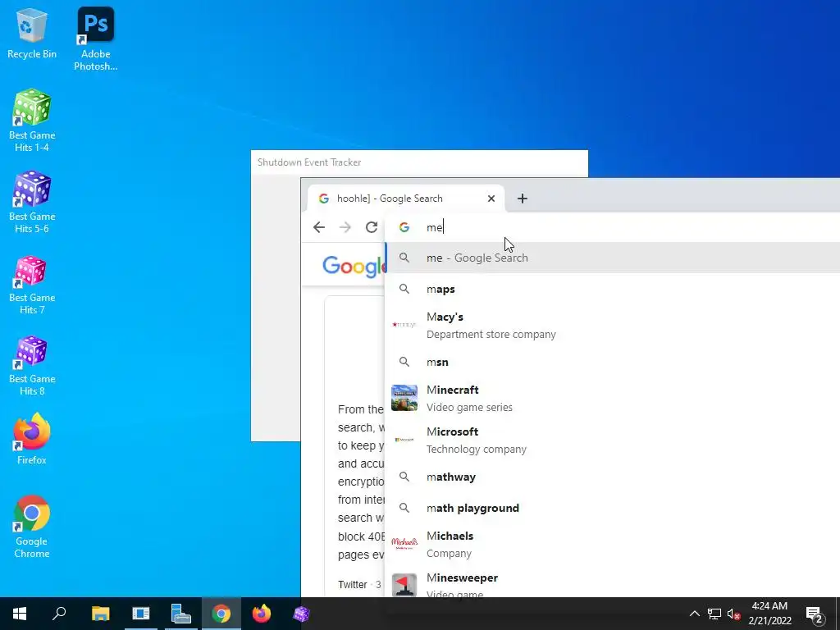Open the clock showing 4:24 AM
This screenshot has width=840, height=630.
point(769,614)
